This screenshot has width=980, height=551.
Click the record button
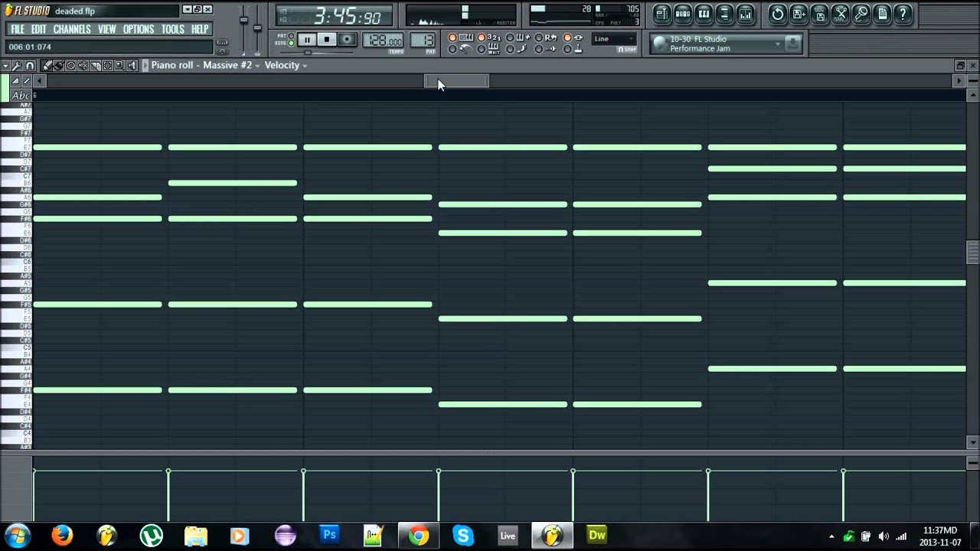[348, 40]
